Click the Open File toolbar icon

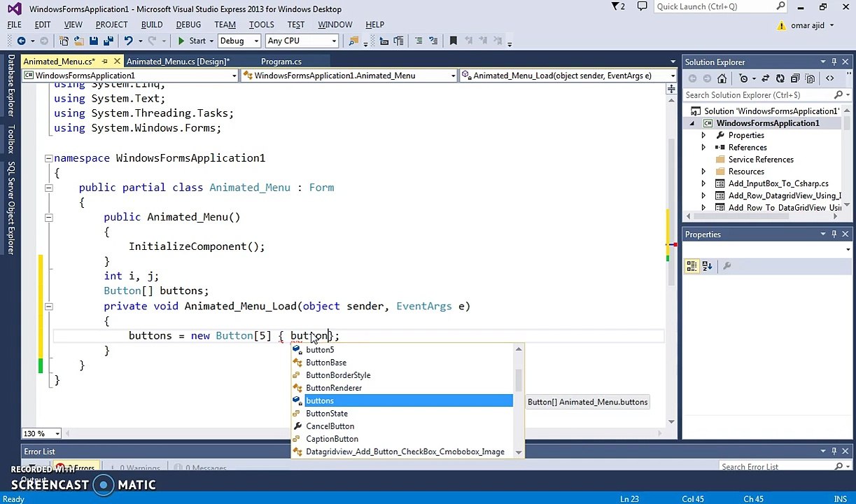point(78,41)
